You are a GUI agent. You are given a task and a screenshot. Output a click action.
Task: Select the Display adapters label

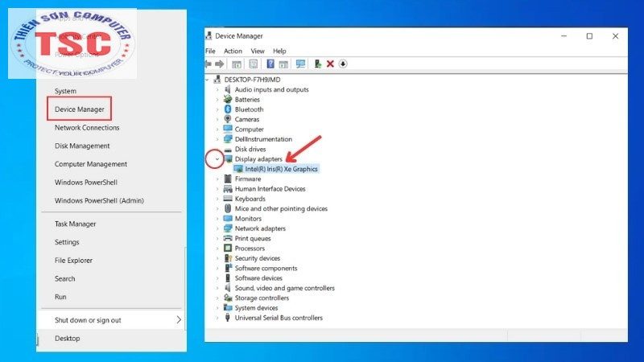point(258,158)
